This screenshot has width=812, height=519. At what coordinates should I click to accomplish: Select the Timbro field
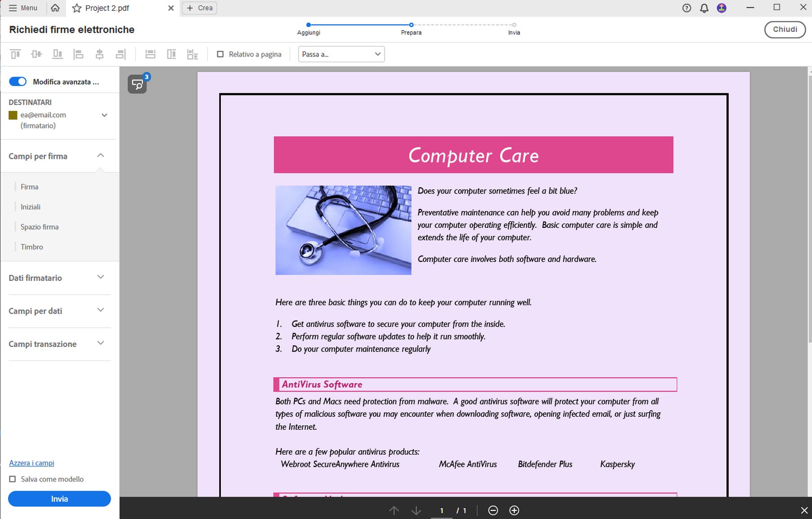pos(32,247)
